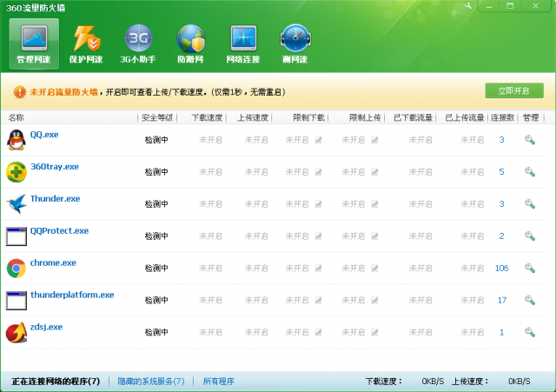Edit upload limit for Thunder.exe

point(375,204)
